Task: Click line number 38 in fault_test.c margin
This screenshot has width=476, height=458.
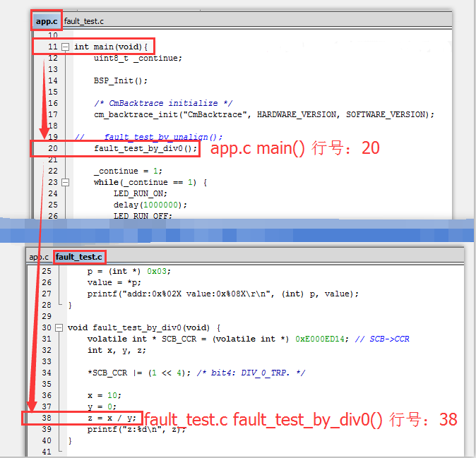Action: pyautogui.click(x=47, y=418)
